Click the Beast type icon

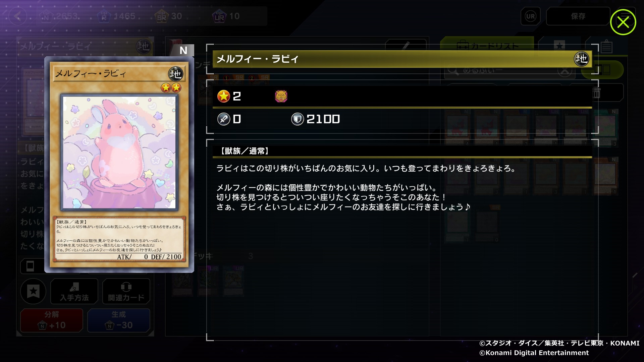(x=281, y=96)
